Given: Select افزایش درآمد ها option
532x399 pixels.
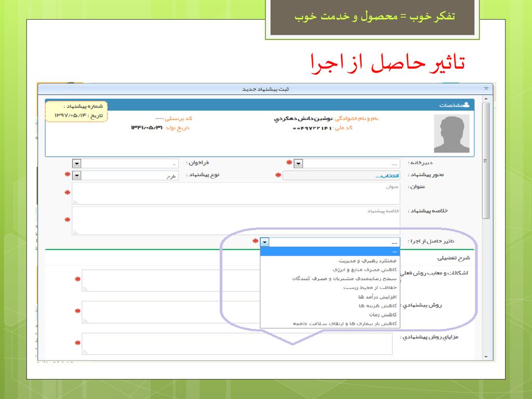Looking at the screenshot, I should 330,297.
